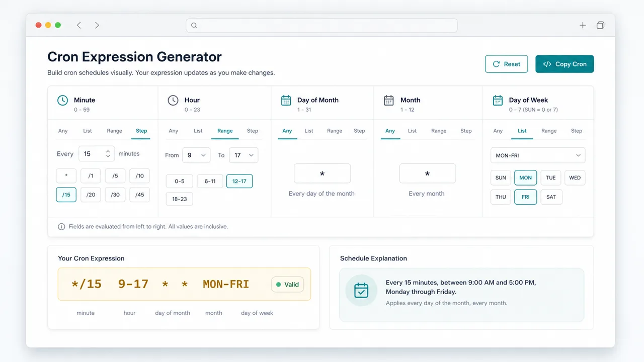
Task: Select the Step tab under Day of Week
Action: tap(577, 131)
